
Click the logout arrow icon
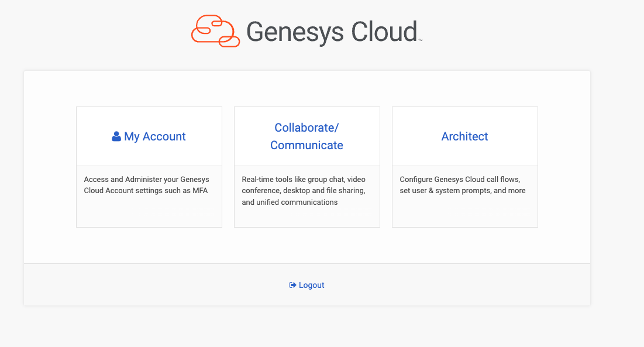tap(292, 285)
